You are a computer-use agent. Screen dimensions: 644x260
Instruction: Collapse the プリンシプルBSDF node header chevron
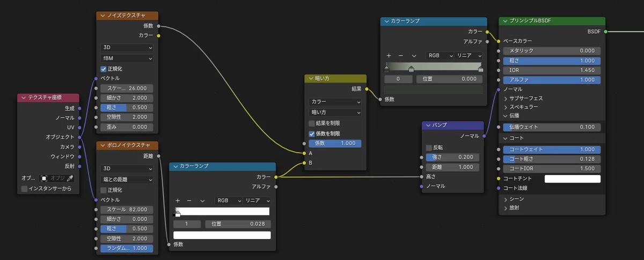click(x=505, y=21)
